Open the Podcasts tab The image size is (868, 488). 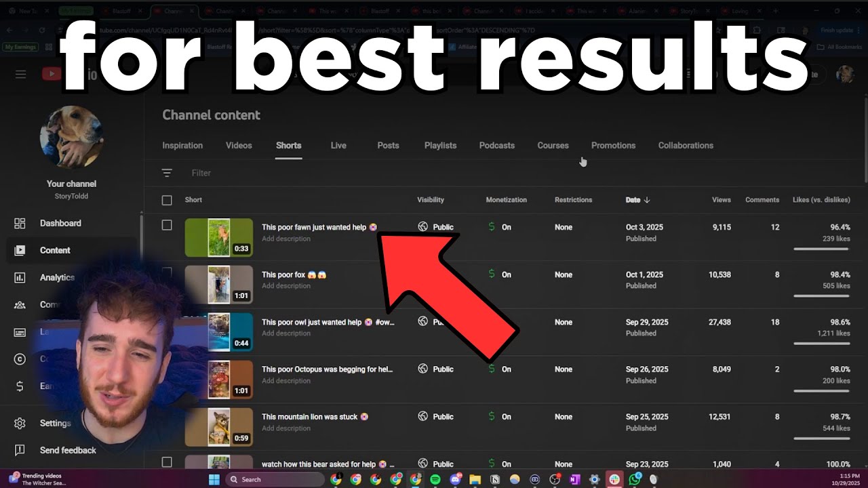click(x=497, y=146)
